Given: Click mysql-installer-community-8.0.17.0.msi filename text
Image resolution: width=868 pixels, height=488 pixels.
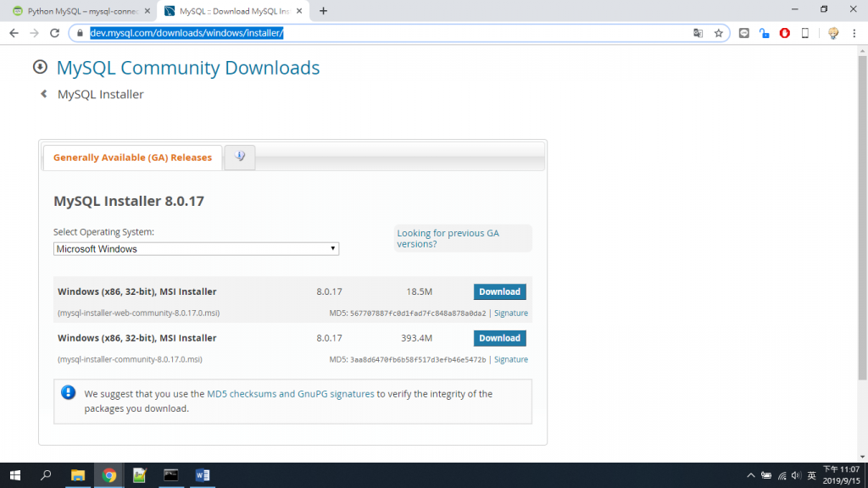Looking at the screenshot, I should pos(130,359).
